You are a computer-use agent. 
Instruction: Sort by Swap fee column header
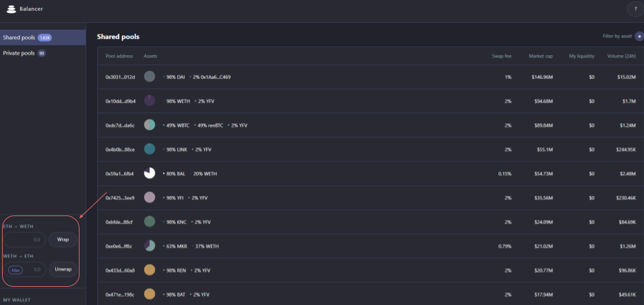click(x=501, y=56)
